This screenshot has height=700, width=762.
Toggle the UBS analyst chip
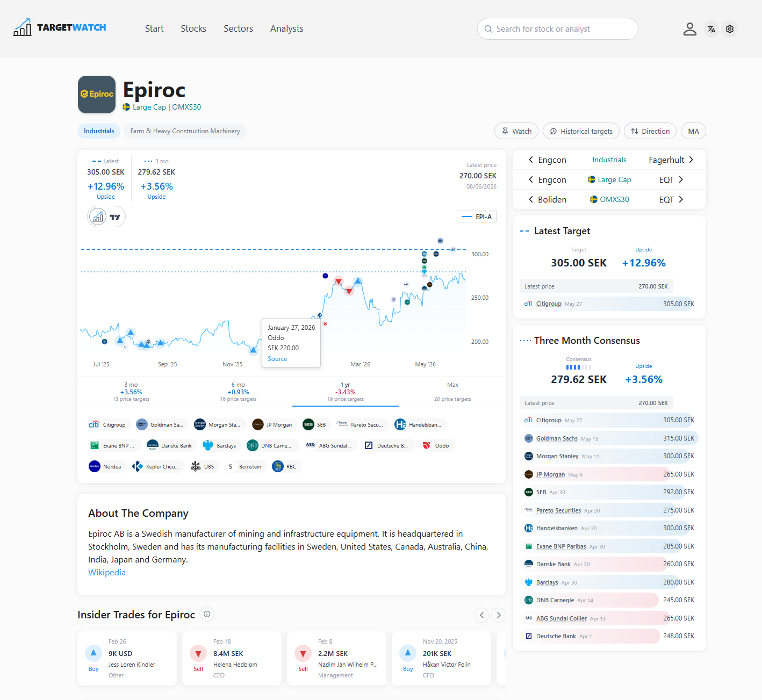pyautogui.click(x=203, y=466)
